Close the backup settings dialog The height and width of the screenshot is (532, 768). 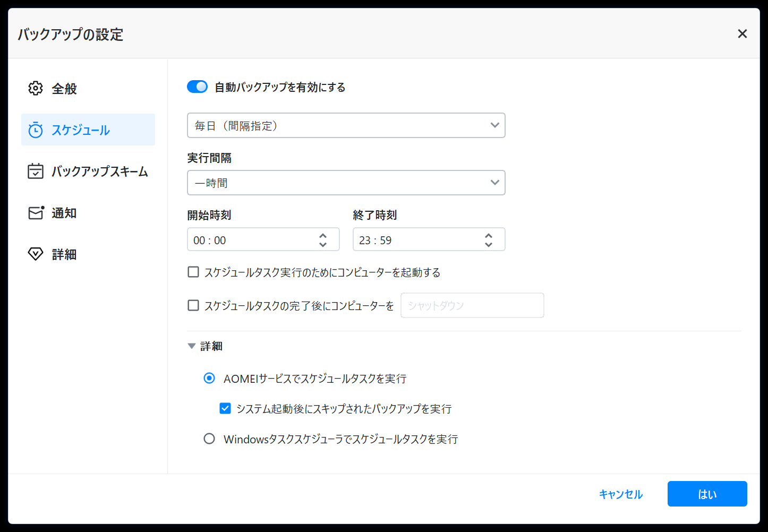tap(742, 34)
